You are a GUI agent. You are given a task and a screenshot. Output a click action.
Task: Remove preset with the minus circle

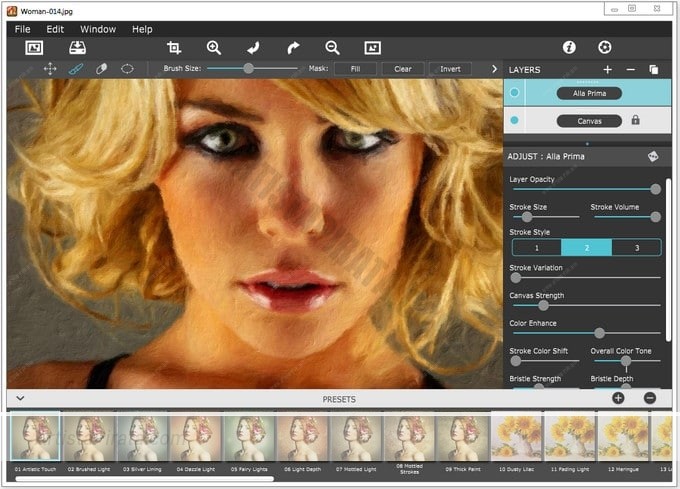[650, 398]
